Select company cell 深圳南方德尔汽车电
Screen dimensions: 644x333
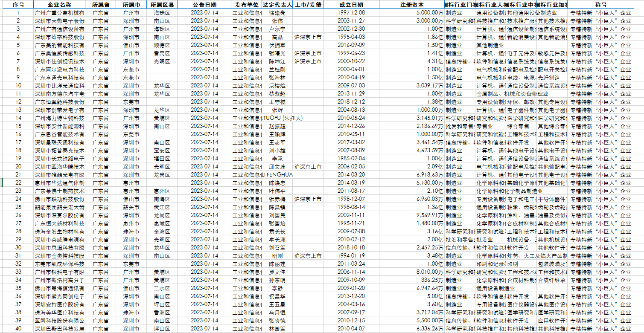[x=59, y=94]
